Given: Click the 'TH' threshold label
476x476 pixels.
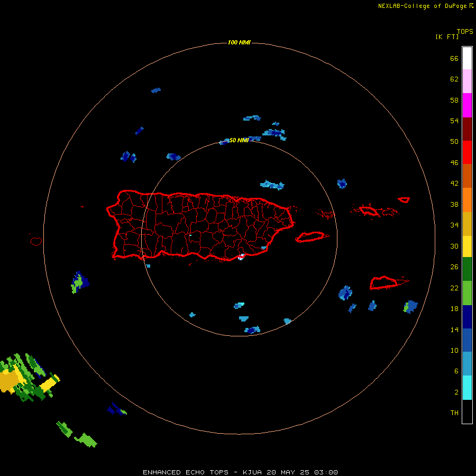Looking at the screenshot, I should click(454, 413).
